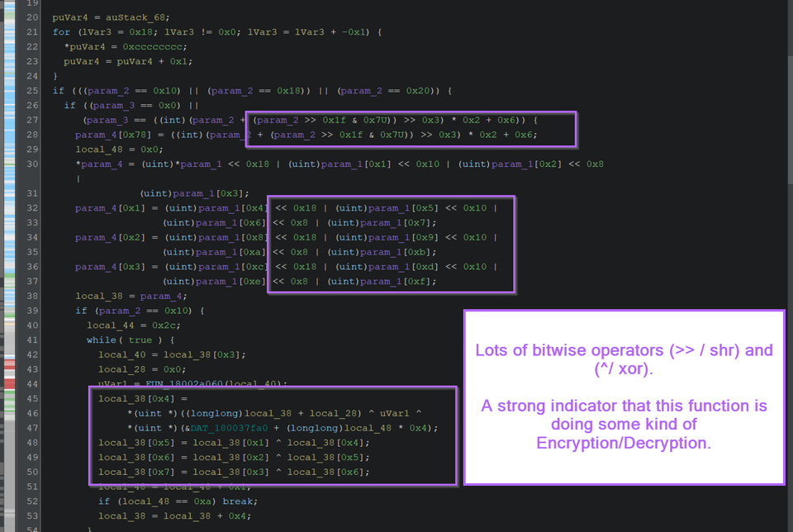Click param_4[0x3] on line 36
The image size is (793, 532).
pos(110,267)
